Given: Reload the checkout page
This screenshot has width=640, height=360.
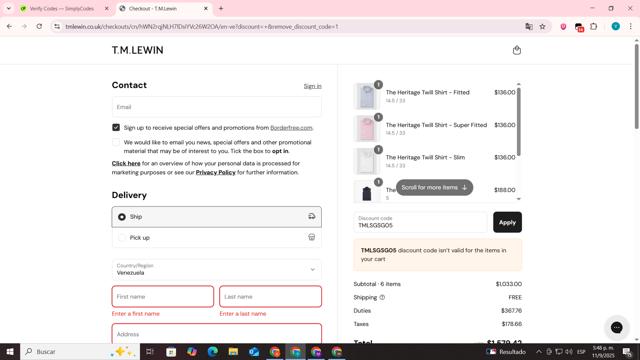Looking at the screenshot, I should (x=39, y=27).
